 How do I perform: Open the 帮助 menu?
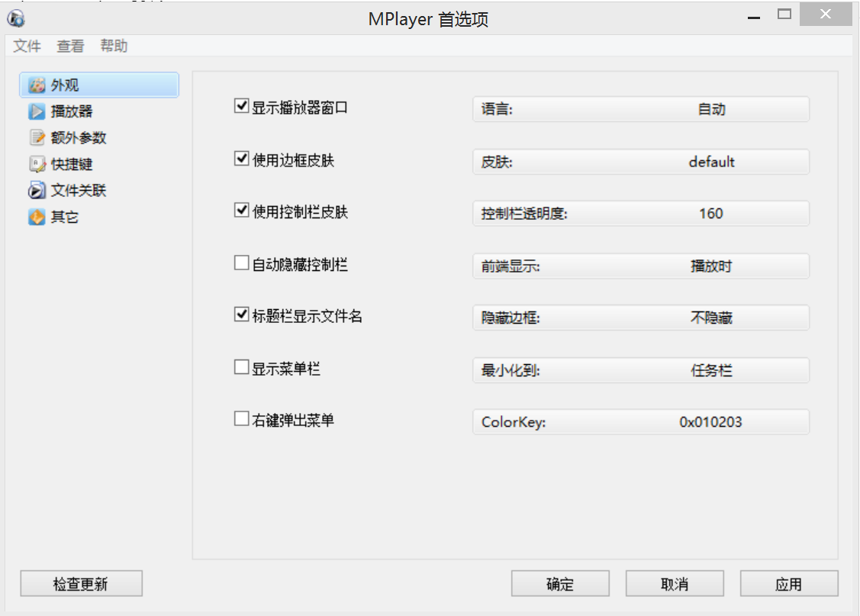tap(114, 46)
